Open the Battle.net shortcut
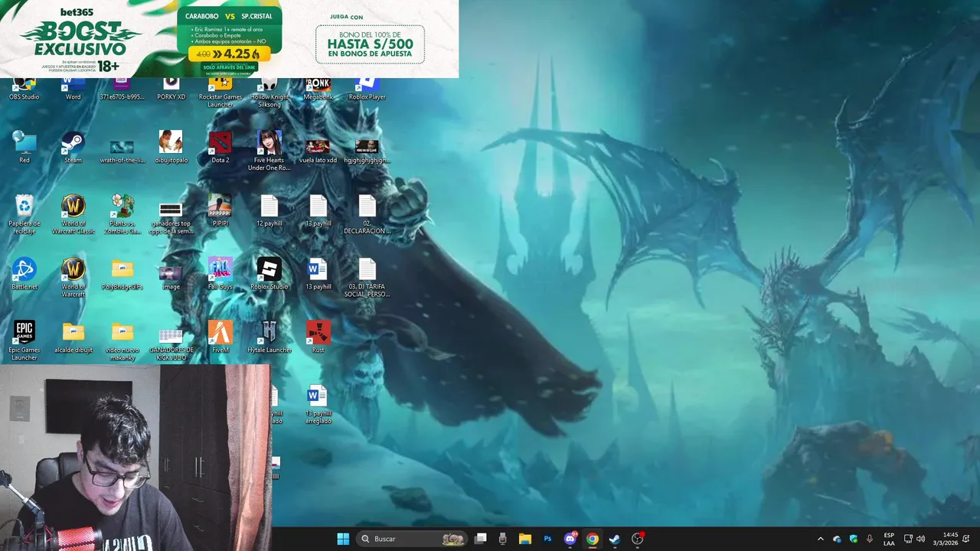The width and height of the screenshot is (980, 551). coord(24,274)
